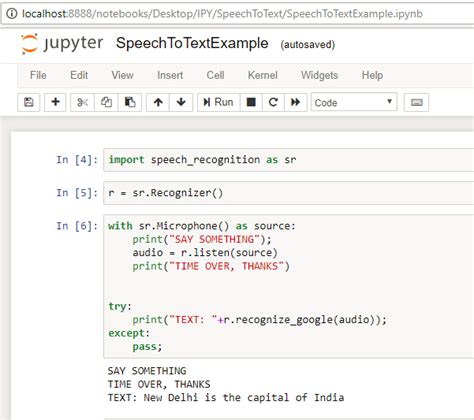Click the output TIME OVER, THANKS
Screen dimensions: 474x420
click(159, 384)
